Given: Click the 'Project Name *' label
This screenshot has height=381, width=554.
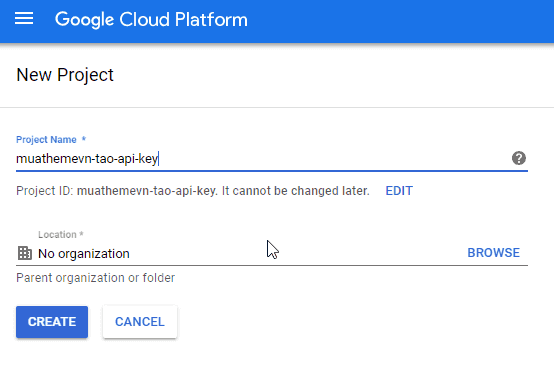Looking at the screenshot, I should click(x=51, y=140).
